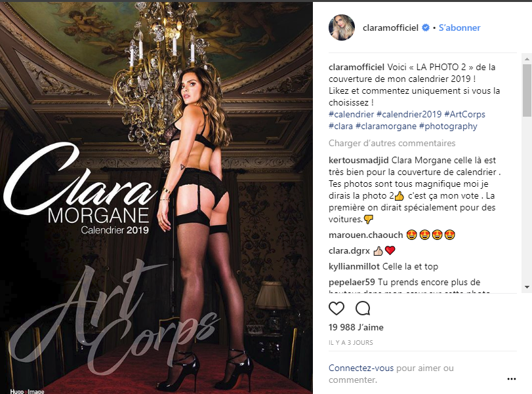532x394 pixels.
Task: Click the comments scrollbar up arrow
Action: point(527,59)
